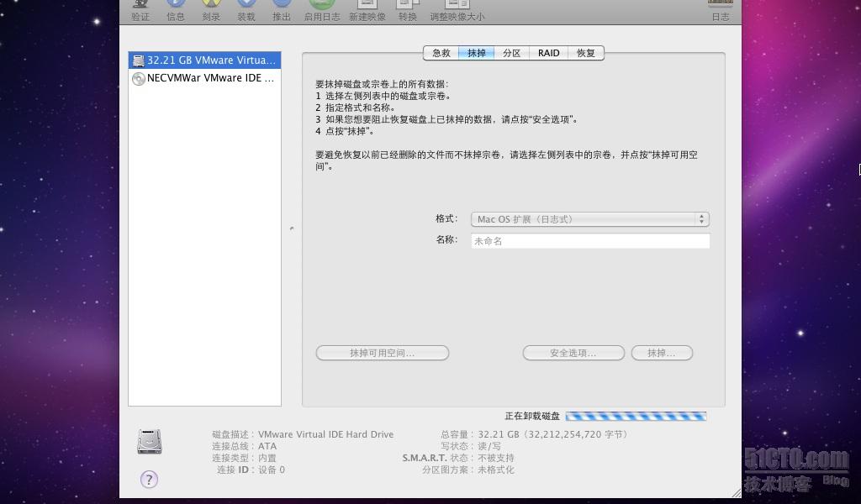Click the 调整映像大小 (Resize Image) toolbar icon
The height and width of the screenshot is (504, 861).
(x=457, y=5)
